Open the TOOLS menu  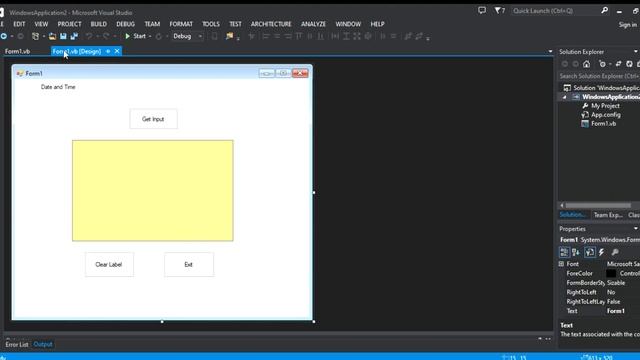(x=211, y=24)
